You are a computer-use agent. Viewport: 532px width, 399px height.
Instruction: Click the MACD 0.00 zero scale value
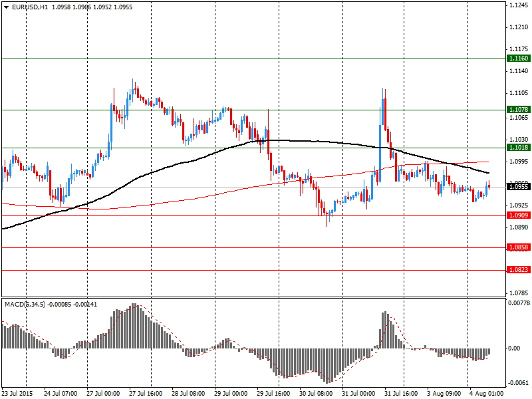click(x=515, y=348)
